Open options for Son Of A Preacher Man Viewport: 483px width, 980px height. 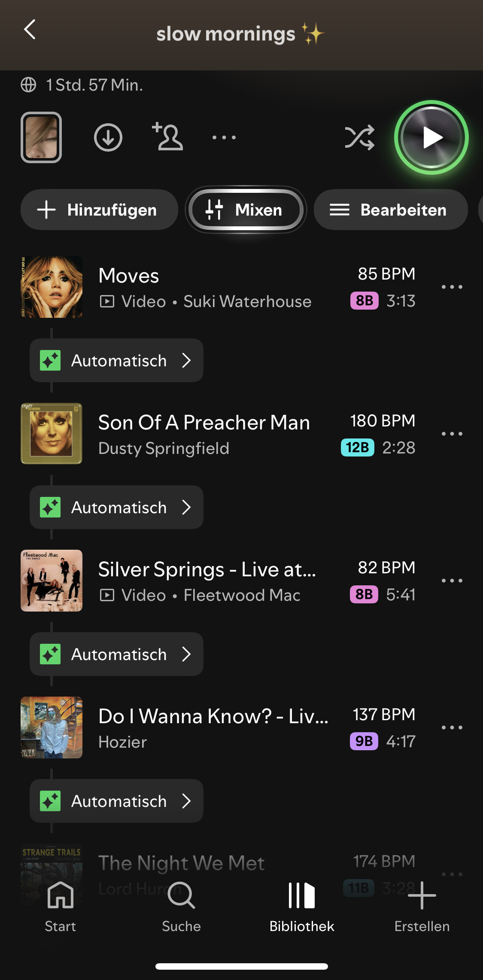452,434
